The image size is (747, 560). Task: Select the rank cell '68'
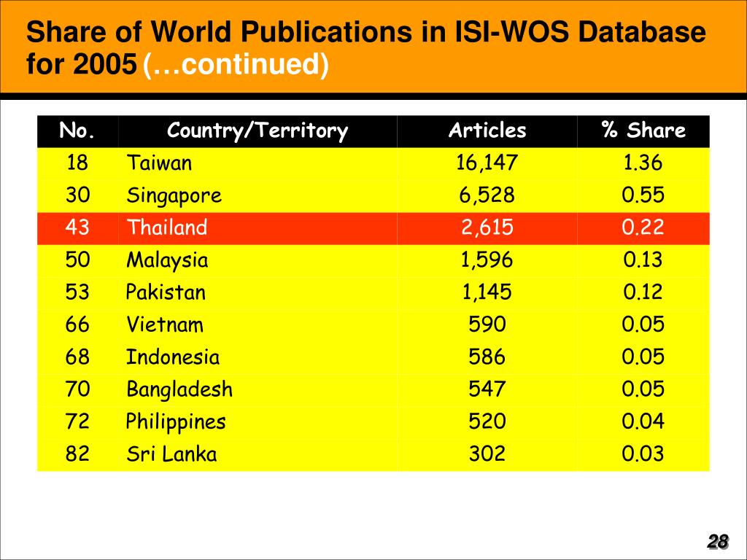pos(77,357)
